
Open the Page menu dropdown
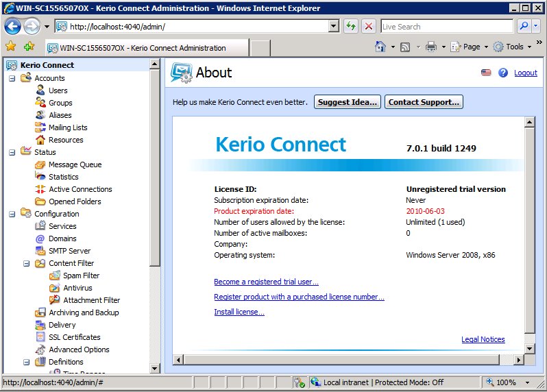[x=486, y=47]
